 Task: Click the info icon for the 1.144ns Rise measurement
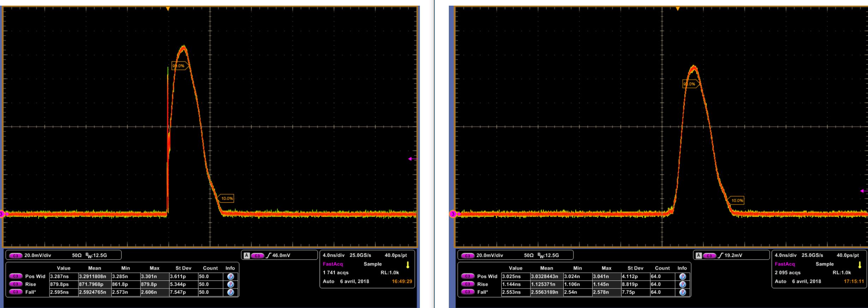(683, 284)
